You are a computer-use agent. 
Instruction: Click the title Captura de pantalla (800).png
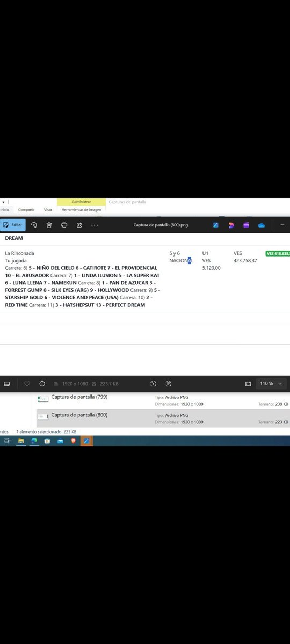[x=161, y=225]
